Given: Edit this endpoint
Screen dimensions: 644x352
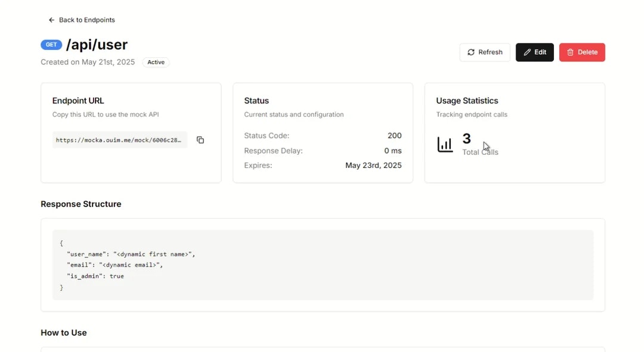Looking at the screenshot, I should 534,52.
